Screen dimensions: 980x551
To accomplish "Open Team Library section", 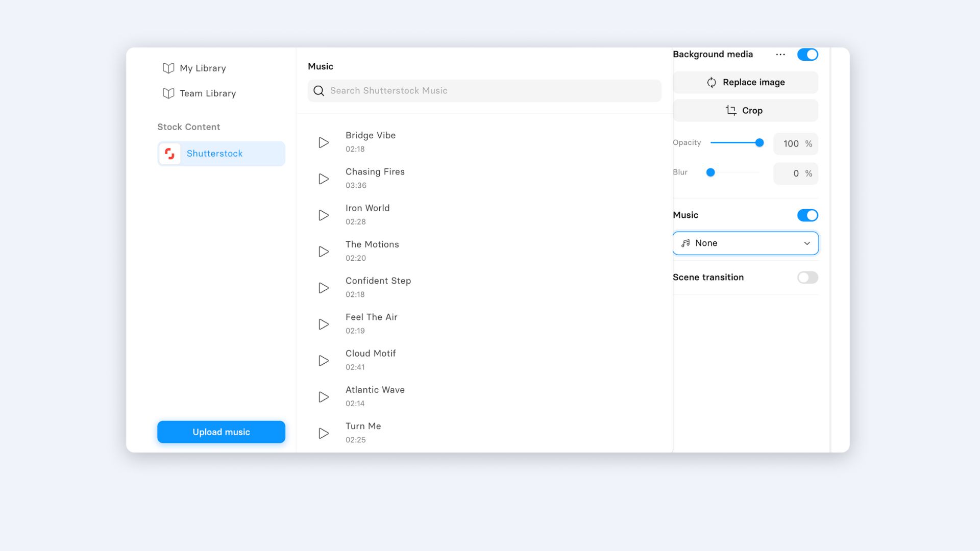I will [x=207, y=93].
